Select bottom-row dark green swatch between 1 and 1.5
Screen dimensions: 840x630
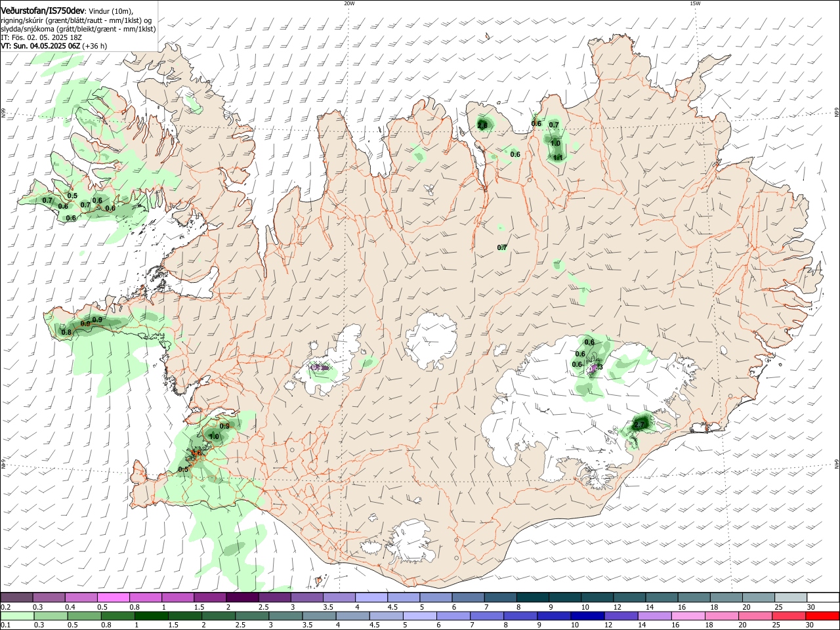point(151,616)
